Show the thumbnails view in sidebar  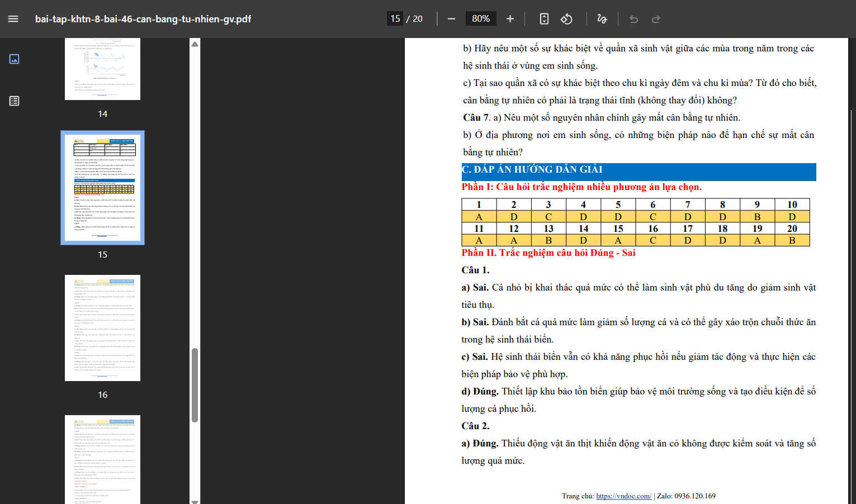click(x=15, y=59)
